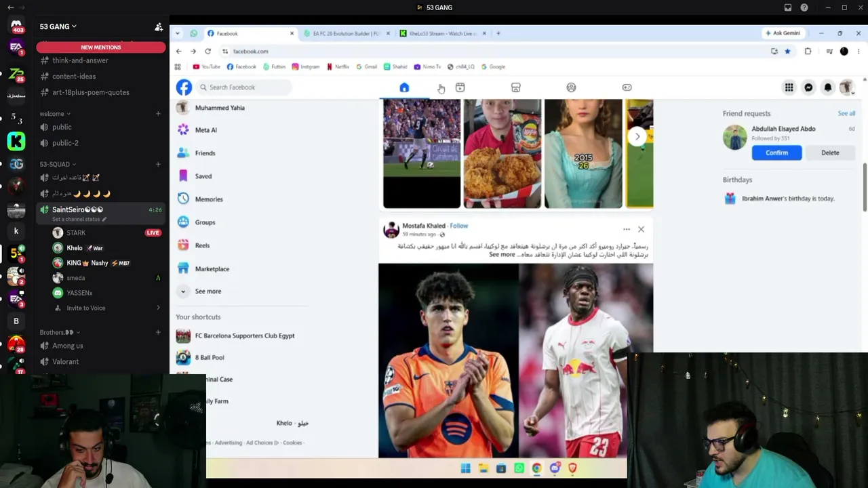The height and width of the screenshot is (488, 868).
Task: Close the Facebook browser tab
Action: pos(292,33)
